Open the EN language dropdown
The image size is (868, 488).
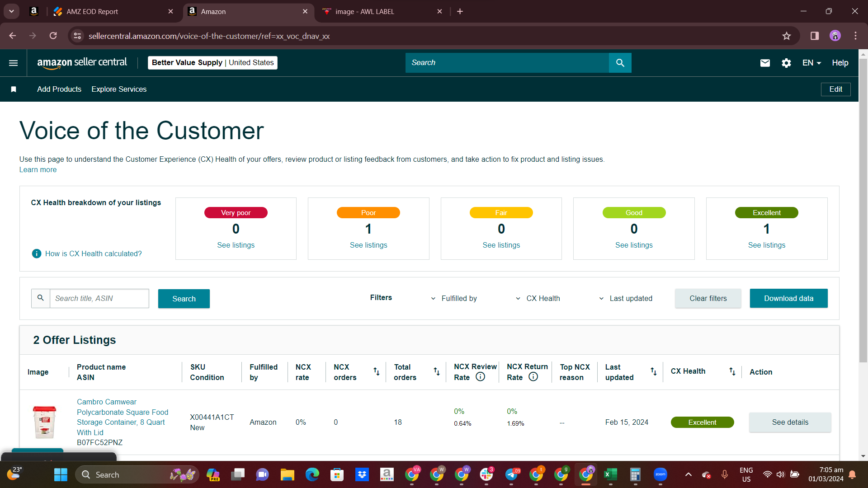point(811,63)
